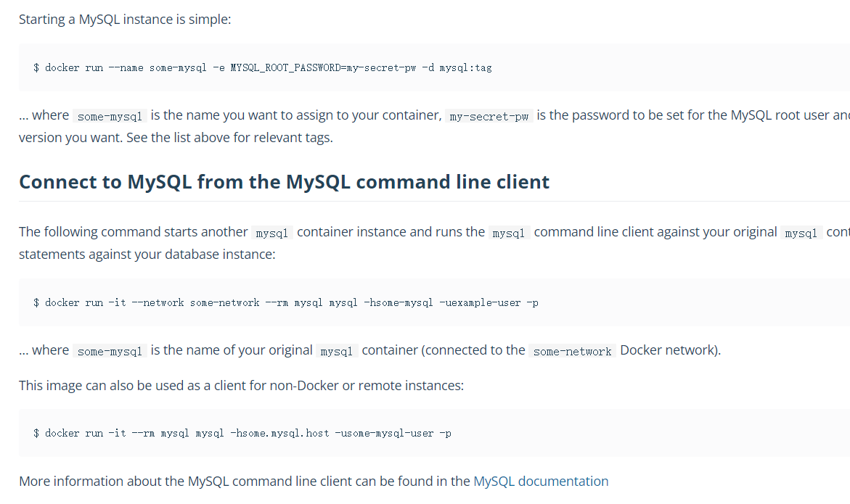Click the mysql code before 'command line client against'

click(x=509, y=234)
